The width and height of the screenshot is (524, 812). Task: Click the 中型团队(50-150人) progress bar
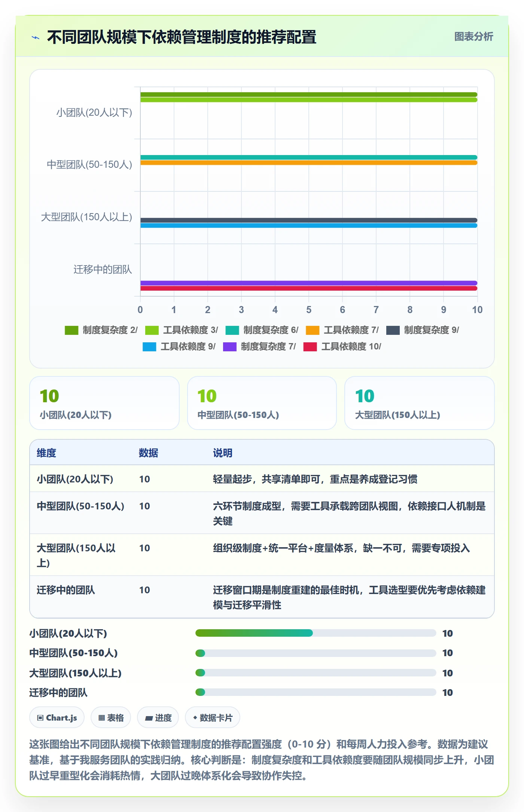point(316,653)
